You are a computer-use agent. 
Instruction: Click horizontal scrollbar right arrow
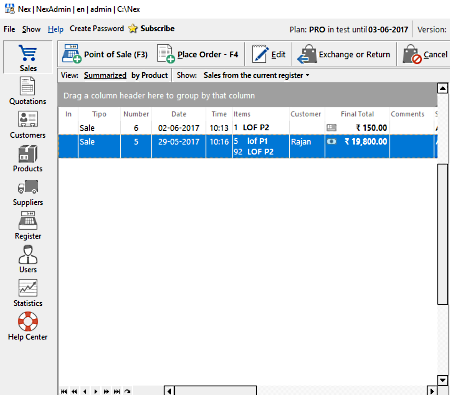(x=432, y=391)
